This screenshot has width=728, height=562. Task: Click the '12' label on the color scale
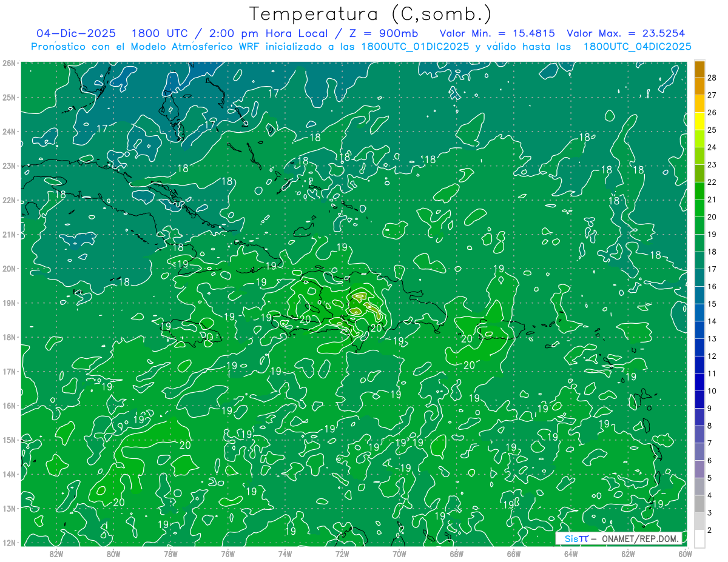click(x=712, y=356)
